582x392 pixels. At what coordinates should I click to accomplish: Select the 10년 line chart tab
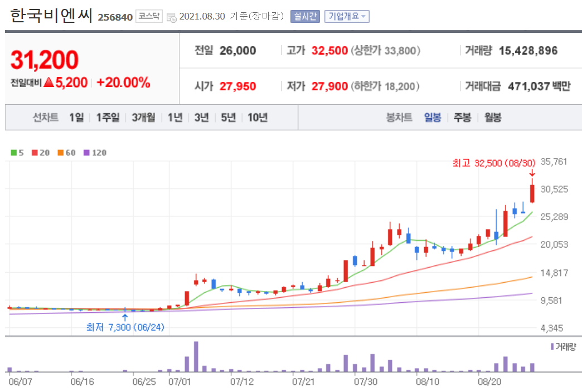click(x=258, y=118)
